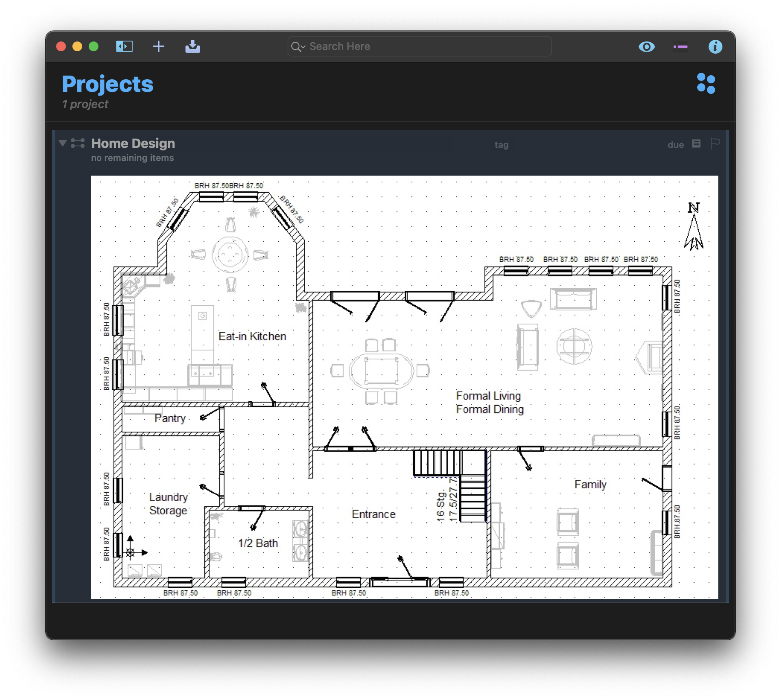Toggle the purple focus icon

[680, 47]
